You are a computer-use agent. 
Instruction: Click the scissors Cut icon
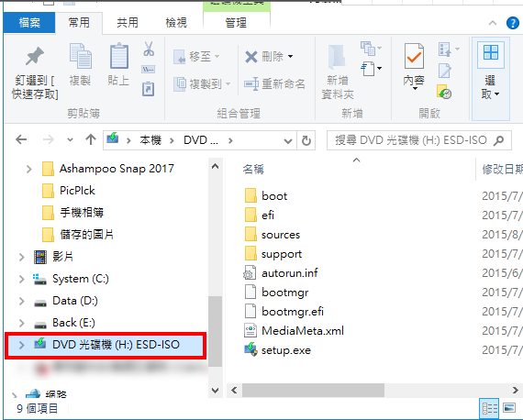click(149, 49)
